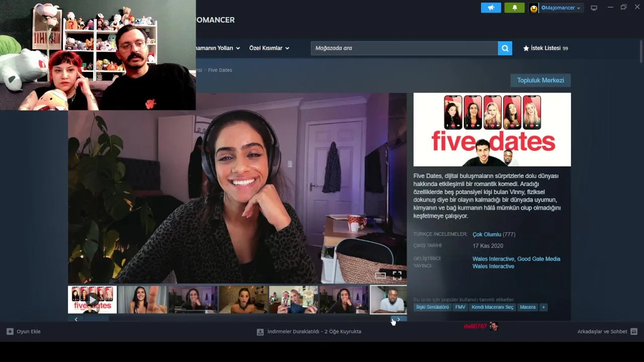Expand the Majomancer account dropdown

pos(560,8)
